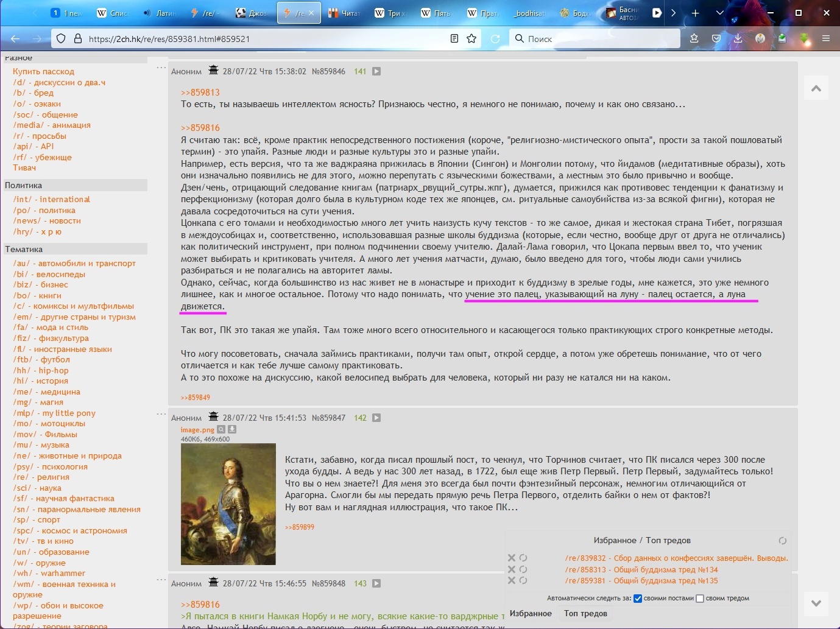Refresh the /re/858313 favorite thread
Screen dimensions: 840x629
pyautogui.click(x=523, y=569)
